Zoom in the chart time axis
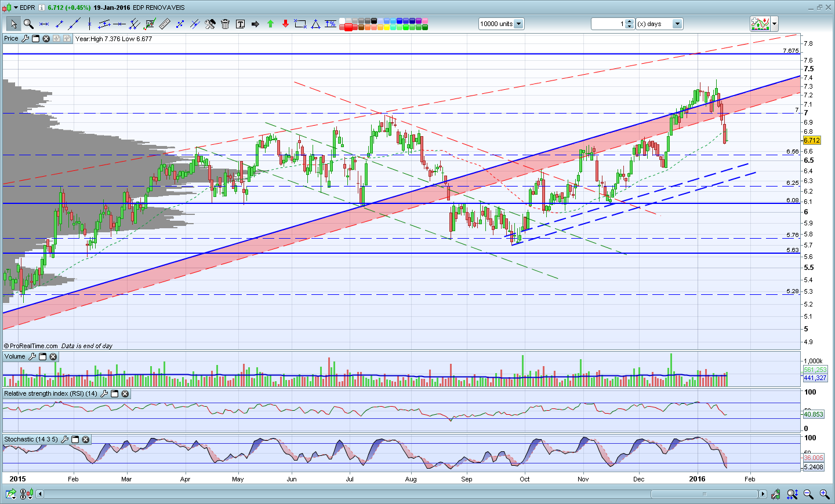Screen dimensions: 835x504 824,494
